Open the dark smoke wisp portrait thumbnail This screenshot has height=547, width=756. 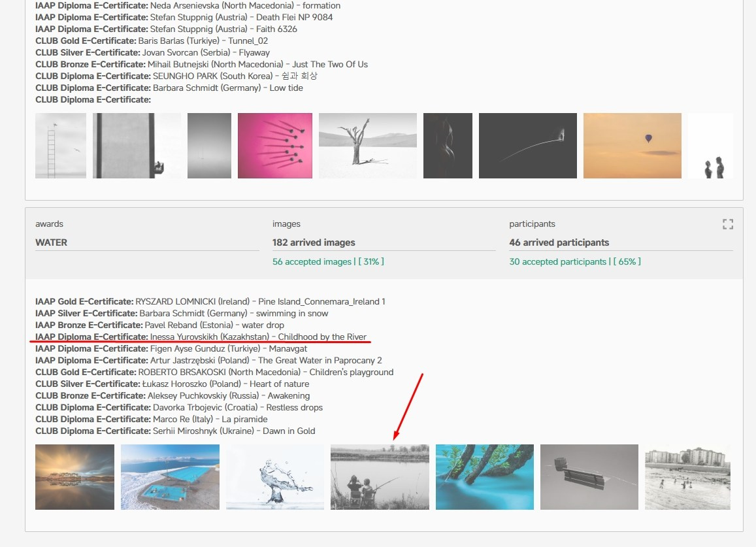448,146
